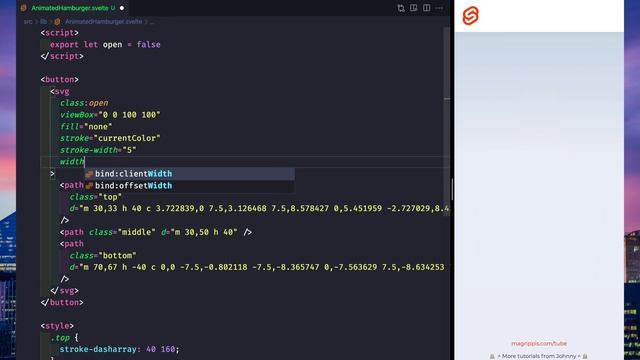Click the <button> opening tag
Image resolution: width=640 pixels, height=360 pixels.
point(60,80)
